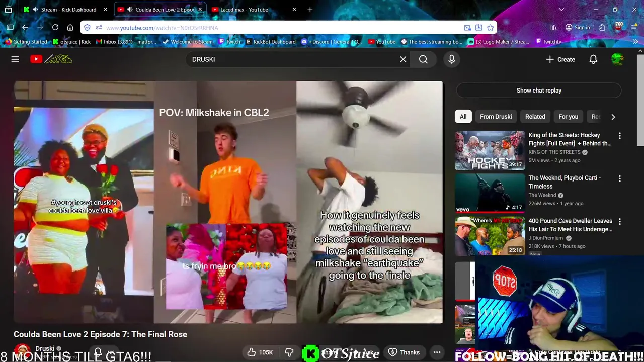
Task: Open YouTube notifications bell
Action: tap(593, 59)
